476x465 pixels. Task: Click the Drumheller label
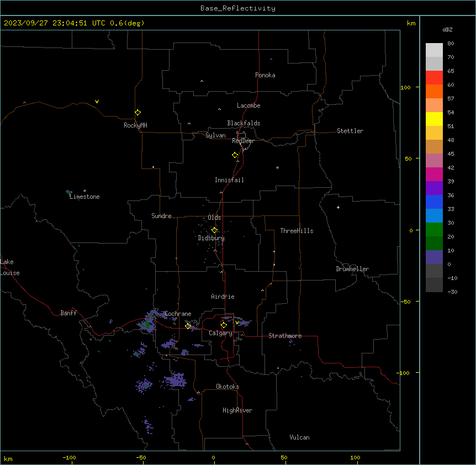point(352,269)
